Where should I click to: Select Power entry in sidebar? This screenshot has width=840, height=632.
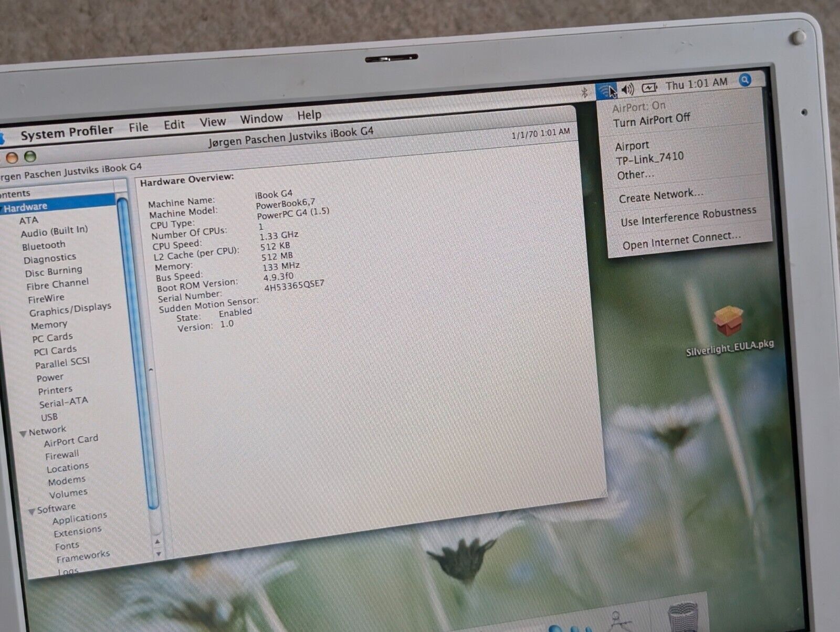pyautogui.click(x=50, y=378)
